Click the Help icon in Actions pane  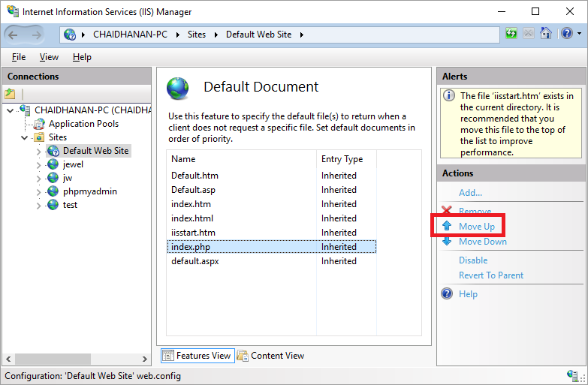click(447, 293)
